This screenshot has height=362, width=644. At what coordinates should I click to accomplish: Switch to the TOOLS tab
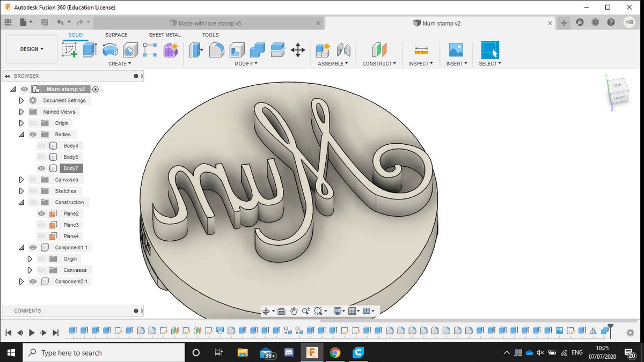pyautogui.click(x=210, y=35)
